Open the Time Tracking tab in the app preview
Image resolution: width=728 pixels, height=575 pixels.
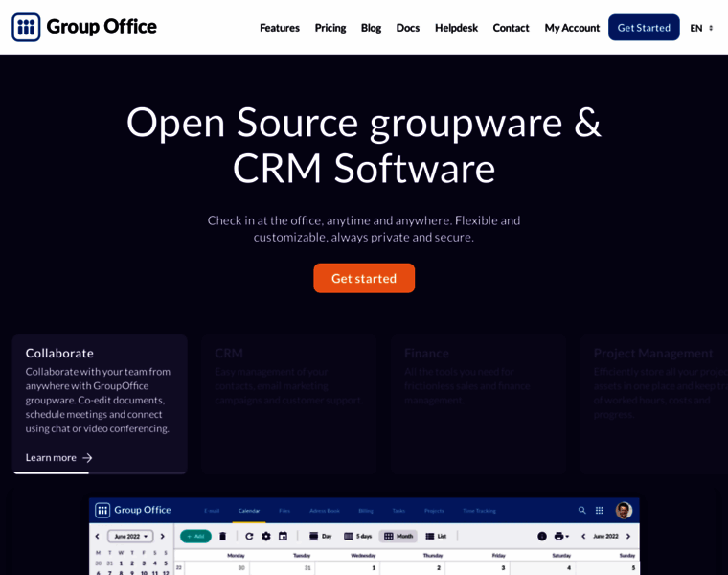[479, 511]
